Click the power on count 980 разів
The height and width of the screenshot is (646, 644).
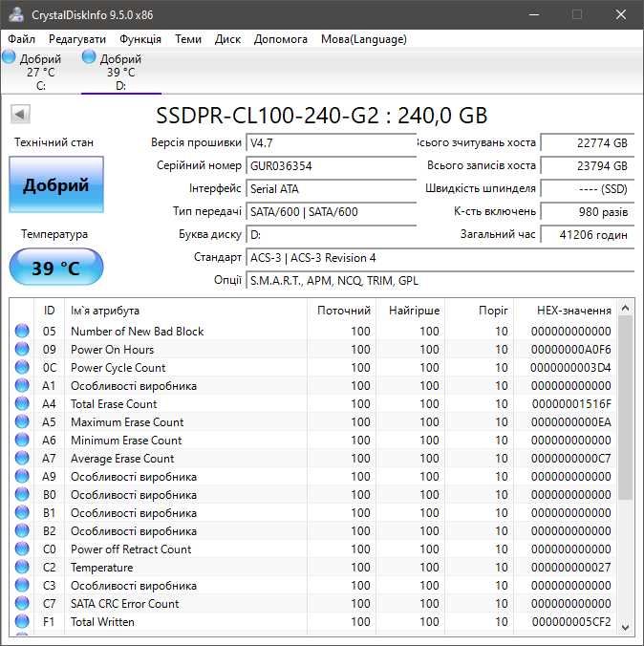pos(587,212)
